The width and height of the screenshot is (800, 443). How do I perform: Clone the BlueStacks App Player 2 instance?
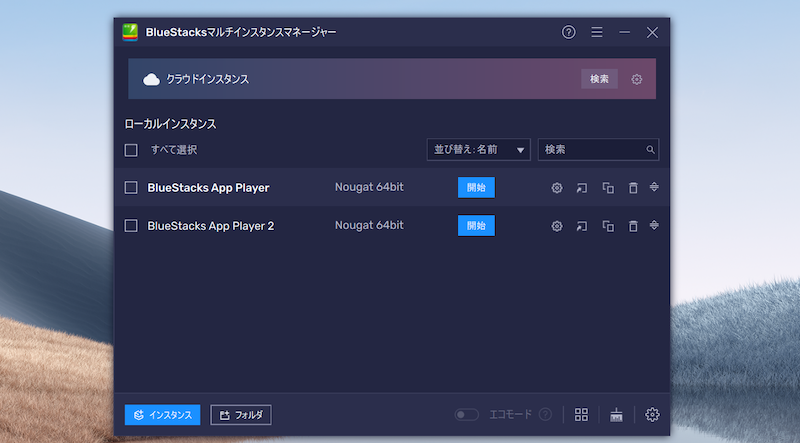tap(607, 226)
